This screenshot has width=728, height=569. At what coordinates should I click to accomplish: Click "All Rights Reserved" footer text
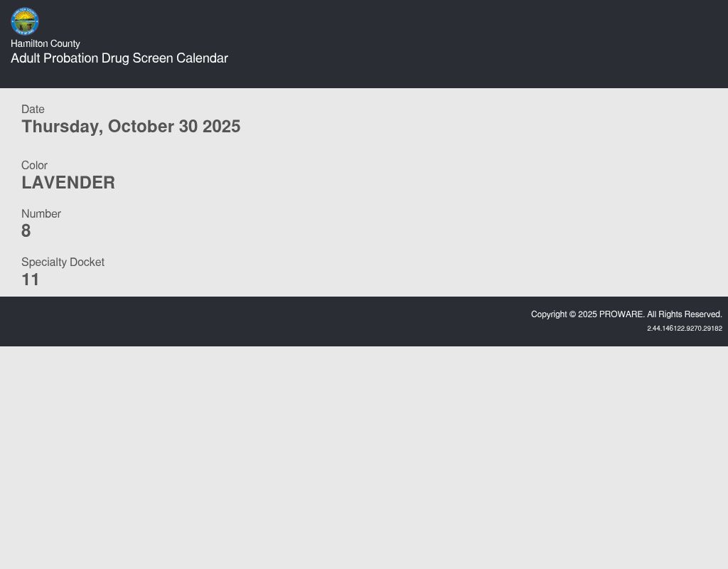pyautogui.click(x=684, y=314)
